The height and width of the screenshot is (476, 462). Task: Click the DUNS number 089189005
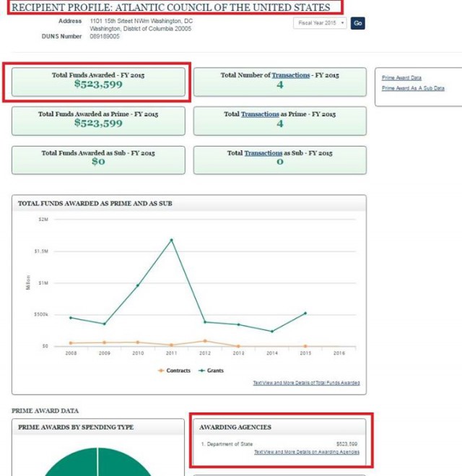tap(105, 36)
